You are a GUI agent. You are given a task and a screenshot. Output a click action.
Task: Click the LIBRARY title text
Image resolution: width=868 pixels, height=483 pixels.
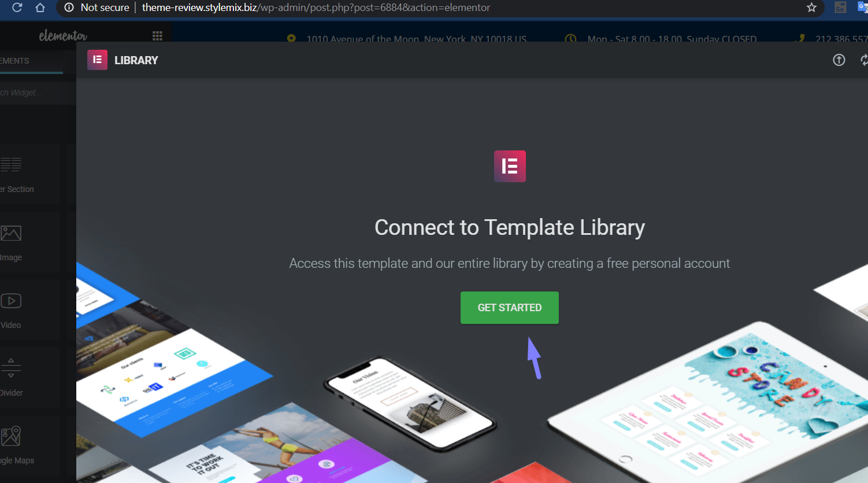point(136,60)
